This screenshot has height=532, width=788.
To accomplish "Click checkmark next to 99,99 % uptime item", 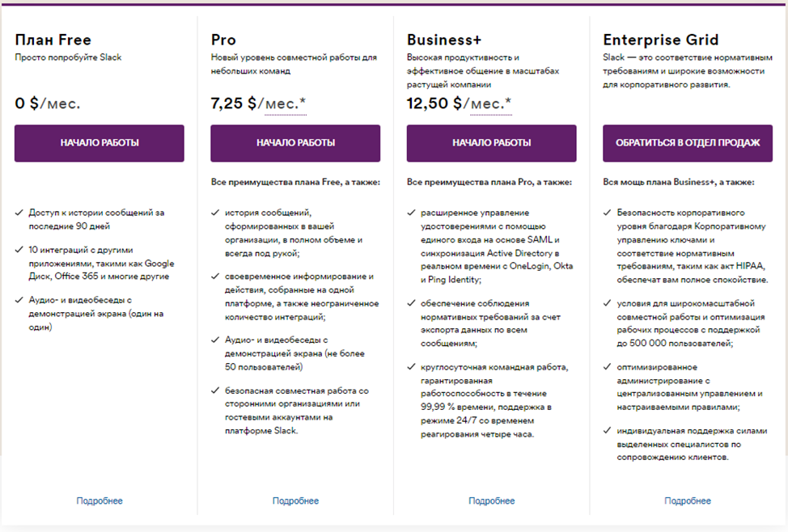I will 411,367.
